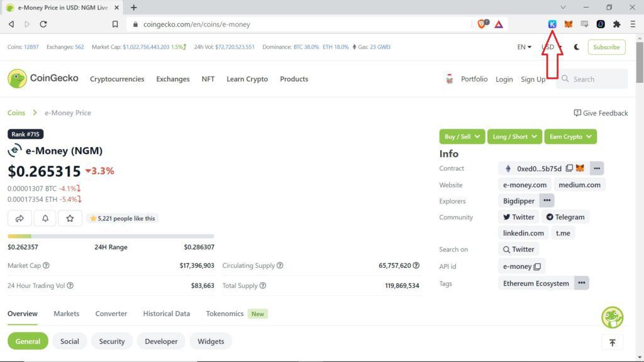Open the gecko chat mascot icon
The width and height of the screenshot is (644, 362).
[x=612, y=317]
